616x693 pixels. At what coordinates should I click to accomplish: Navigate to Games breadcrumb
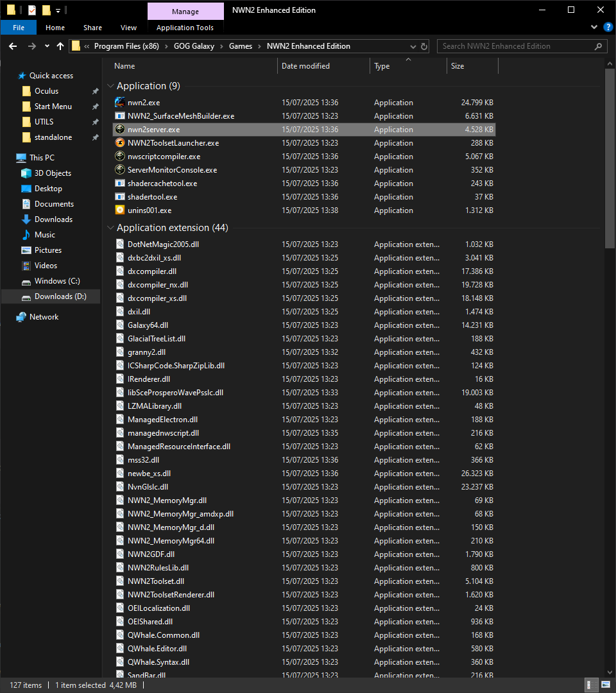[241, 46]
